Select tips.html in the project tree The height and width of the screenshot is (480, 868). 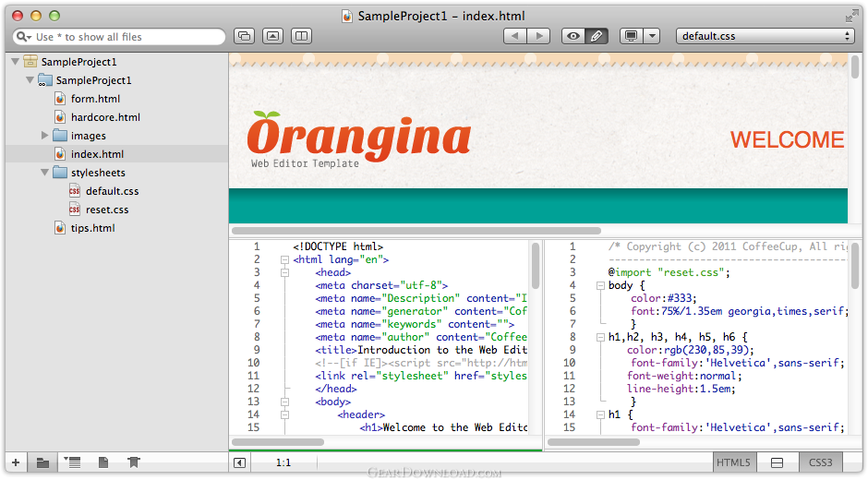pos(92,228)
